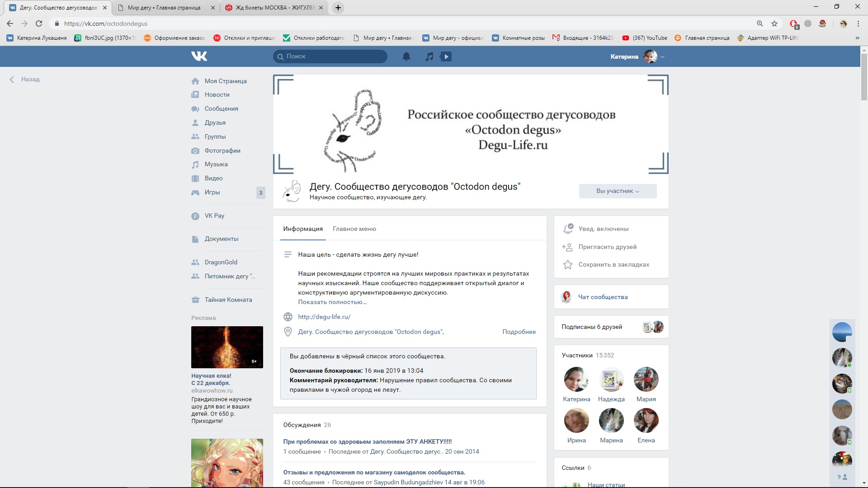This screenshot has height=488, width=868.
Task: Click the briefcase icon for Тайная Комната
Action: coord(195,300)
